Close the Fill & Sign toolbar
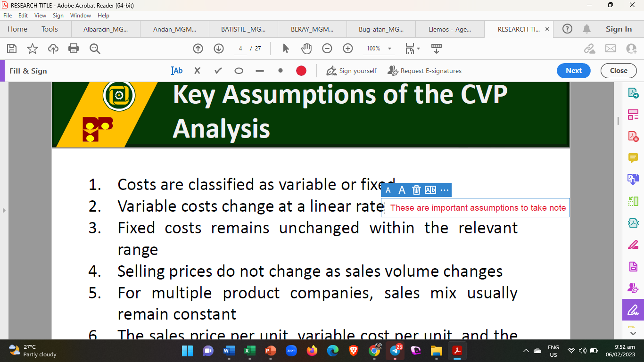Viewport: 644px width, 362px height. pyautogui.click(x=618, y=71)
